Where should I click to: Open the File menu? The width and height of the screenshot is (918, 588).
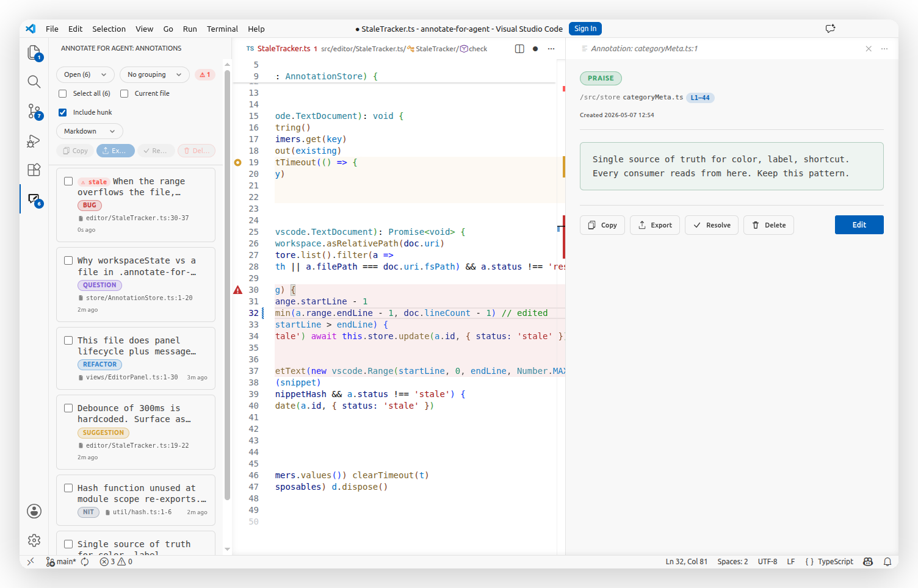(x=52, y=29)
